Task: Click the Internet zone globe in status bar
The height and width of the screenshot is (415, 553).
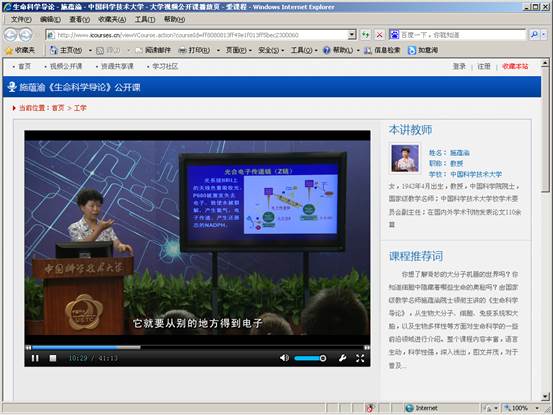Action: (x=409, y=408)
